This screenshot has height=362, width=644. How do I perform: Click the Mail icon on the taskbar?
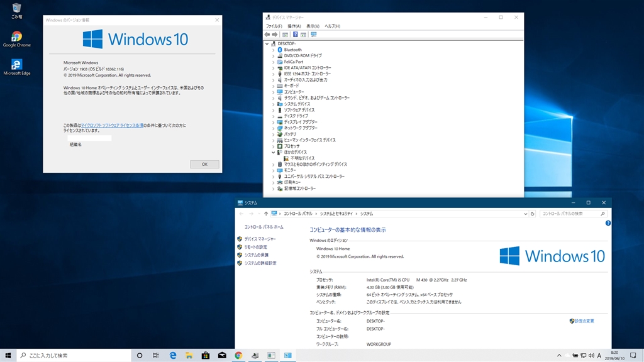(x=222, y=355)
